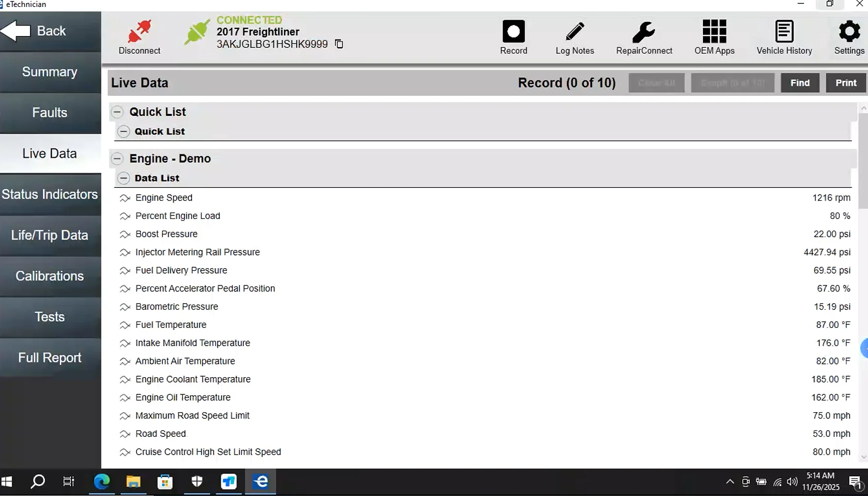
Task: Collapse the nested Quick List subsection
Action: tap(124, 132)
